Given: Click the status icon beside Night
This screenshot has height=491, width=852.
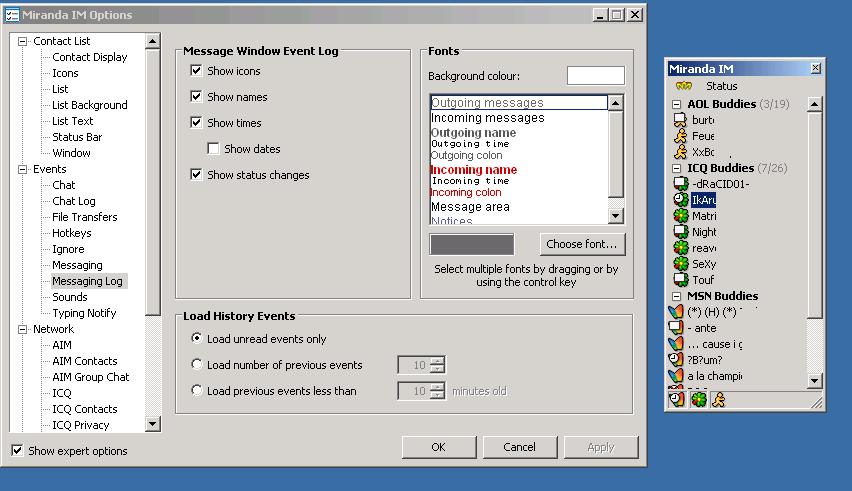Looking at the screenshot, I should pos(680,232).
